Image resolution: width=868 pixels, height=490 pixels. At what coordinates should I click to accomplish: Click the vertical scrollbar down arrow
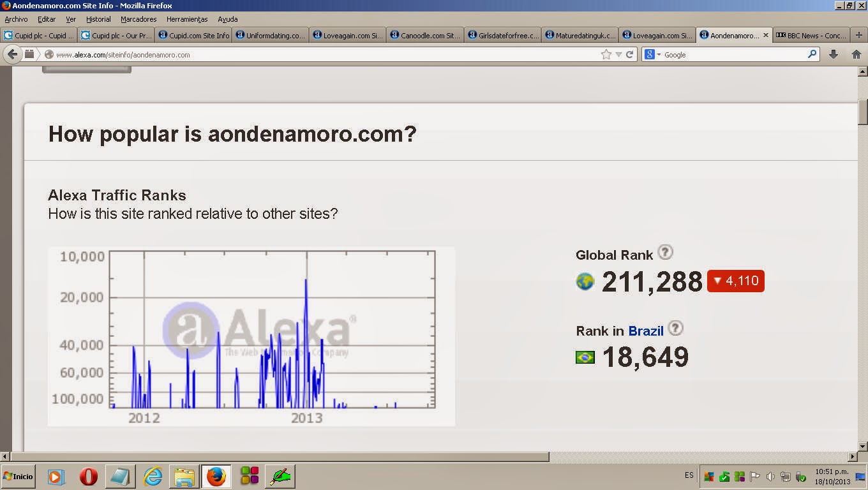pyautogui.click(x=862, y=447)
